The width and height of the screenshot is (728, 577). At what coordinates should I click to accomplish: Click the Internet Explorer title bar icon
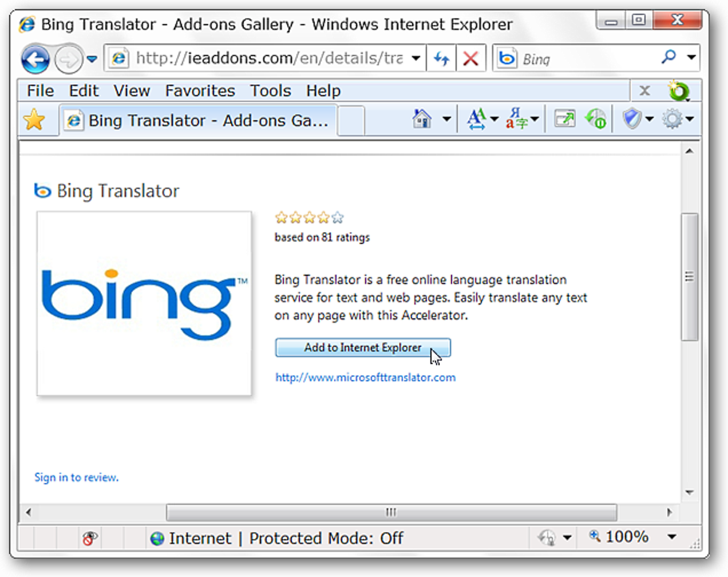tap(27, 24)
